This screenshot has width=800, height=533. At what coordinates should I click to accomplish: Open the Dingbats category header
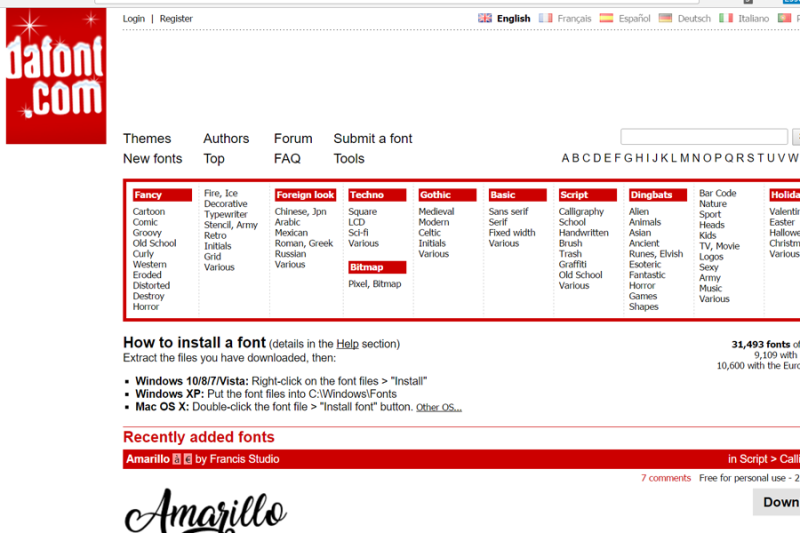coord(658,195)
